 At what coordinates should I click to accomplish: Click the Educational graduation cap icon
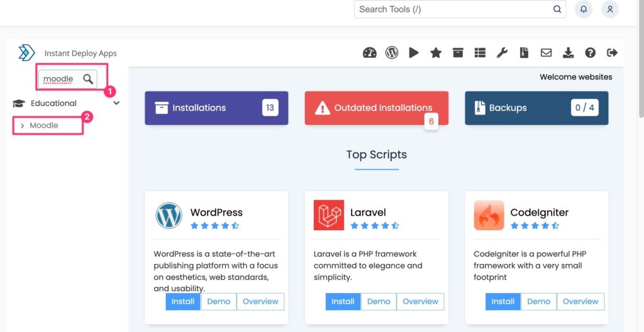[18, 104]
